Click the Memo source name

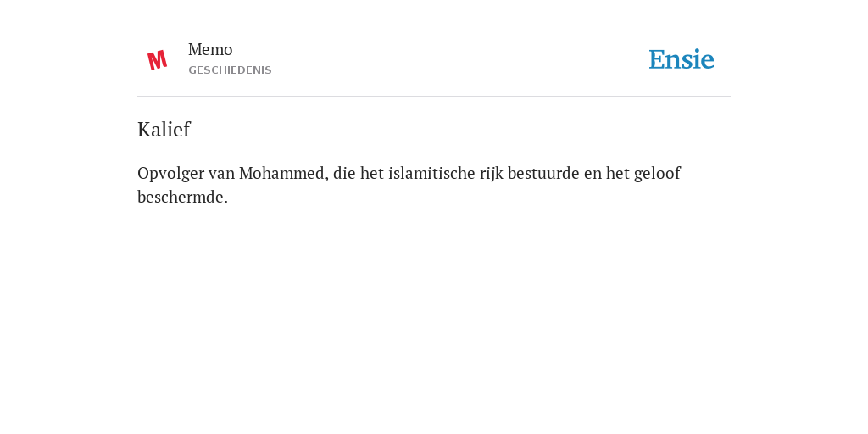pyautogui.click(x=210, y=50)
